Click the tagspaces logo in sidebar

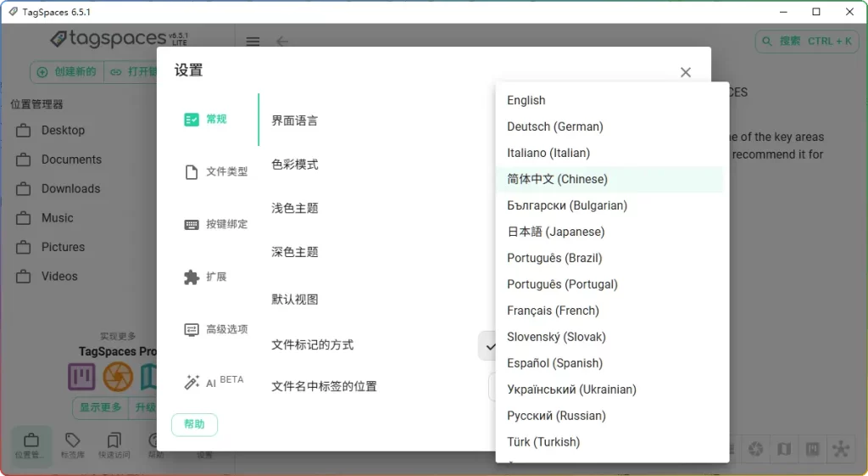pos(119,38)
